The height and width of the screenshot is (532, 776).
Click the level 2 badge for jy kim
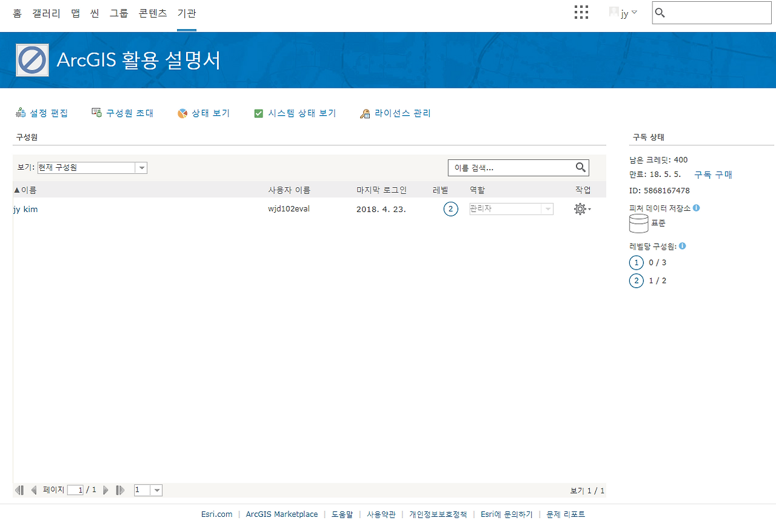tap(450, 209)
